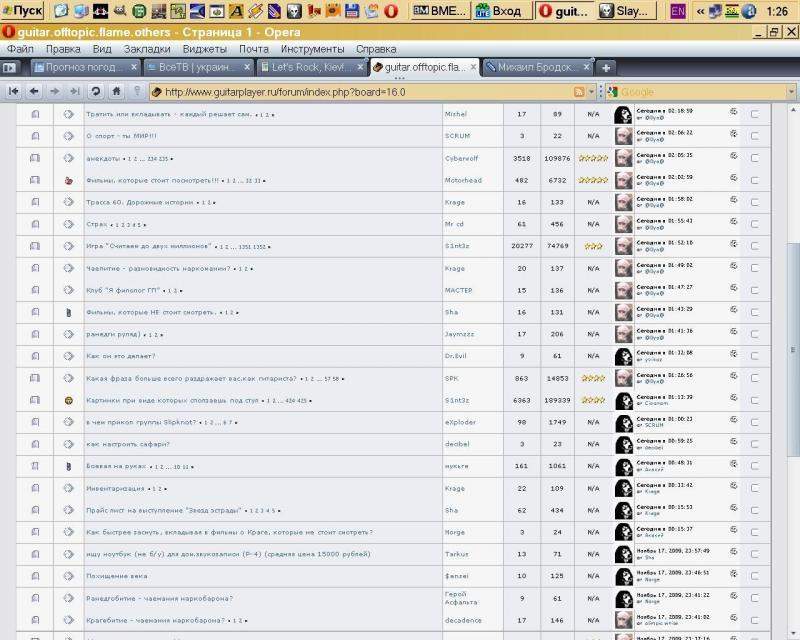Image resolution: width=800 pixels, height=640 pixels.
Task: Tick checkbox for the 'Страх' topic
Action: pos(754,224)
